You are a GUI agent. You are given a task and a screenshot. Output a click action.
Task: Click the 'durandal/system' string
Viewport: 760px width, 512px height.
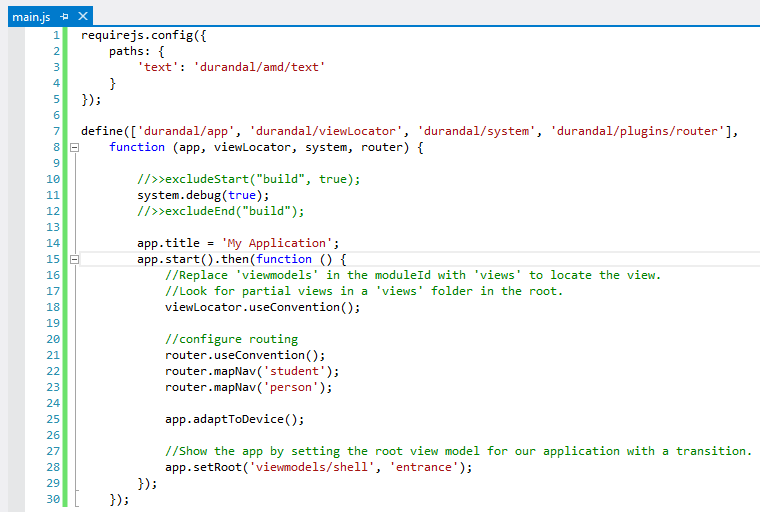(x=476, y=131)
